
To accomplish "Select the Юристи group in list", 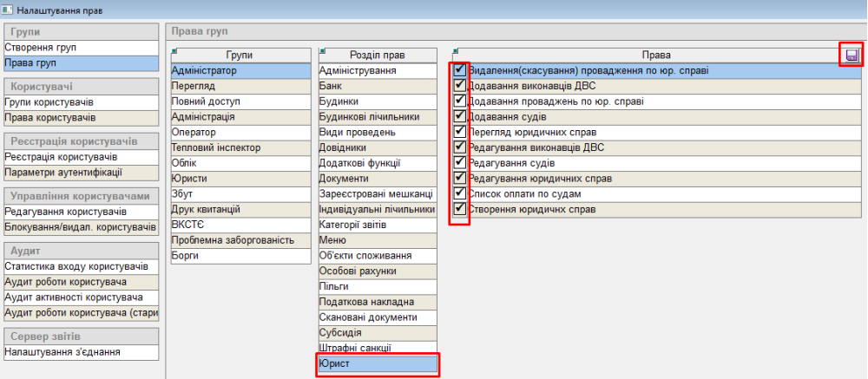I will click(239, 178).
